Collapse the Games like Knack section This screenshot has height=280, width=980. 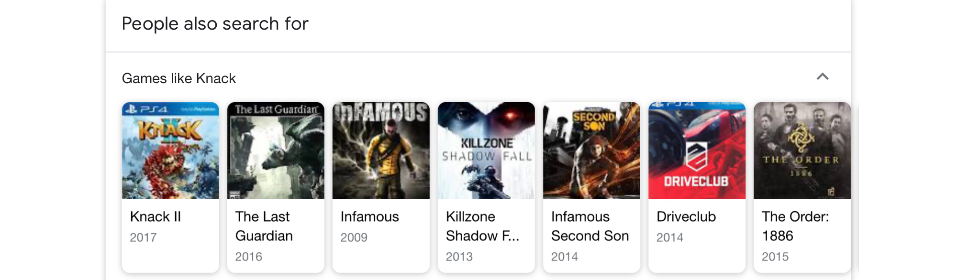tap(822, 77)
